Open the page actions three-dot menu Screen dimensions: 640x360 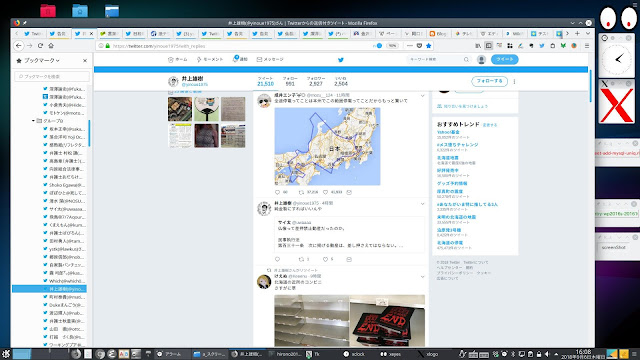[410, 46]
